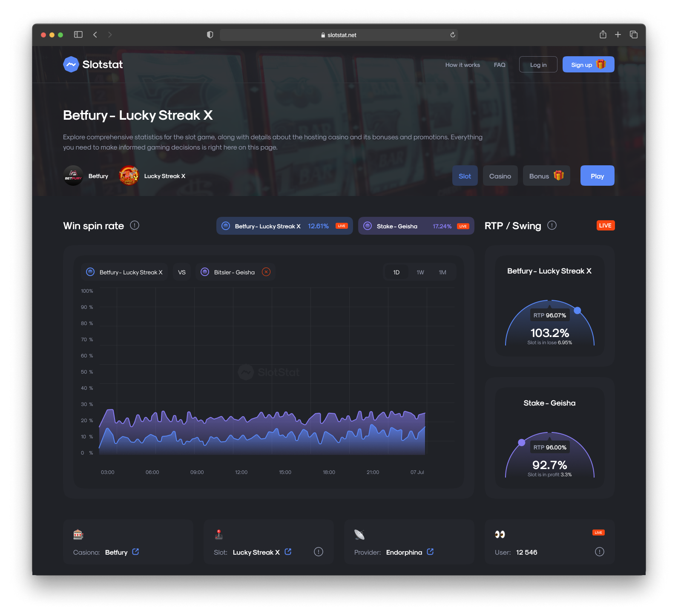Switch chart range to 1M

pos(442,272)
